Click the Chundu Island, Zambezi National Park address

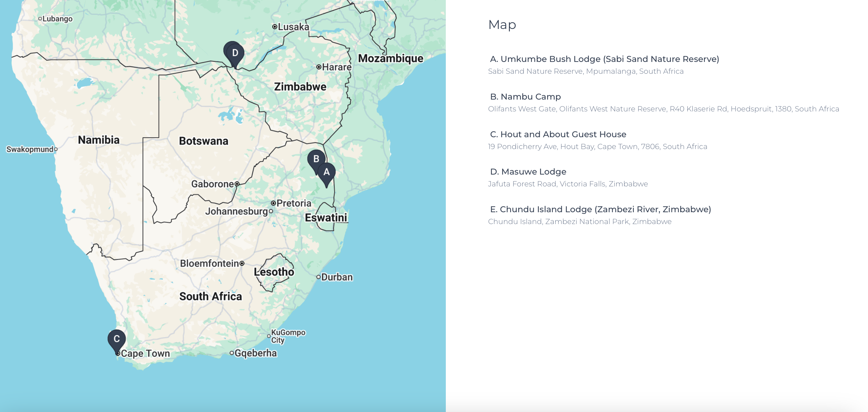coord(579,222)
